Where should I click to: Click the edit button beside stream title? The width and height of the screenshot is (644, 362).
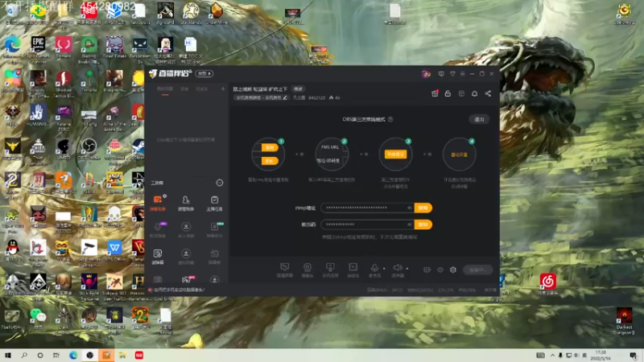tap(298, 89)
